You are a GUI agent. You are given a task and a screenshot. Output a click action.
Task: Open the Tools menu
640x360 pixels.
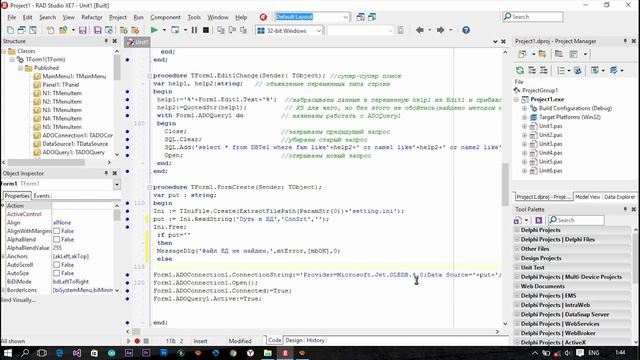point(194,17)
